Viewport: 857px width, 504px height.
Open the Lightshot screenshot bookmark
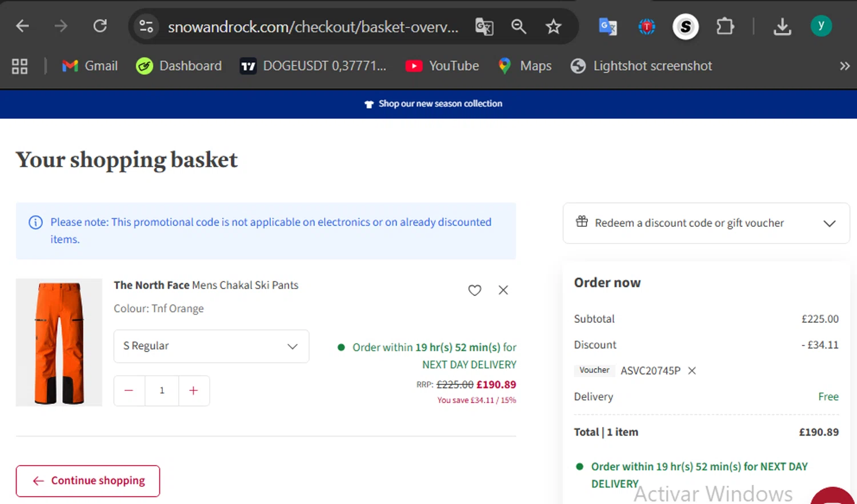pyautogui.click(x=641, y=66)
